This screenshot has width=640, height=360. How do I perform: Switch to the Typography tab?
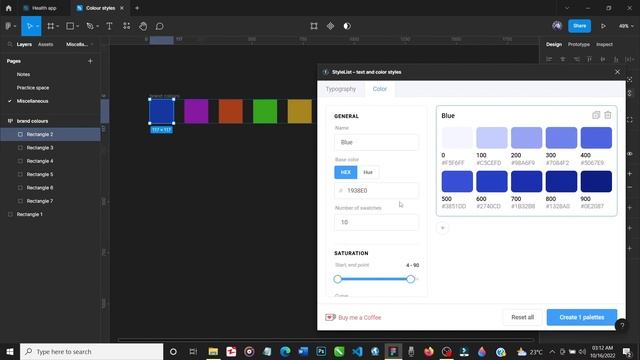(x=341, y=89)
